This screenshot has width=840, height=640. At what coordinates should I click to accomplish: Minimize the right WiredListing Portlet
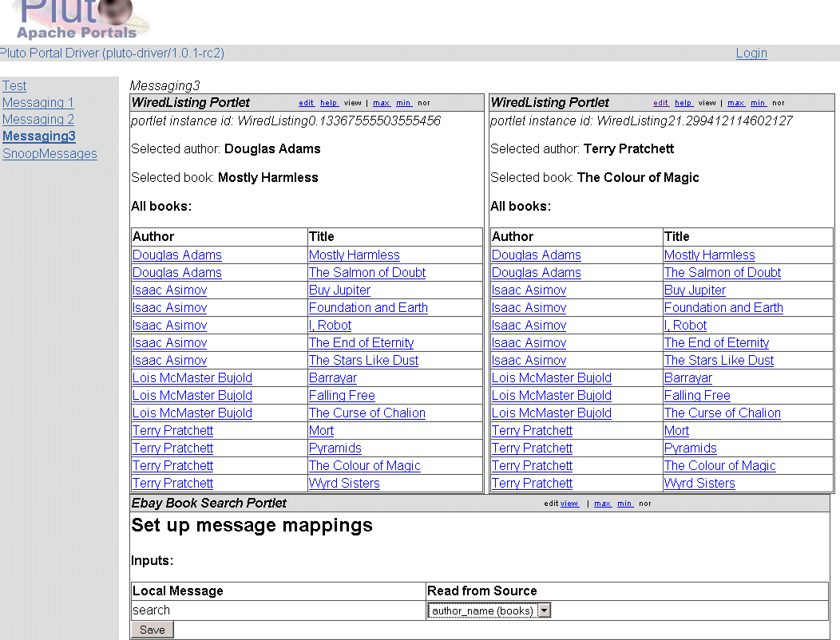click(759, 103)
